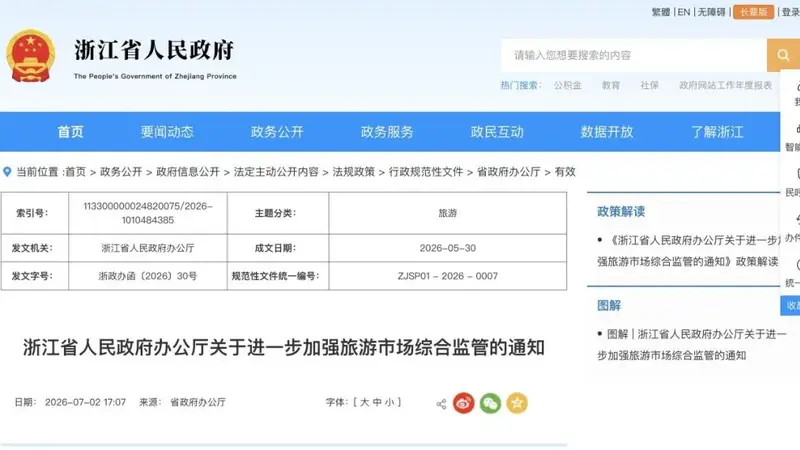Open the 要闻动态 navigation tab

point(167,132)
